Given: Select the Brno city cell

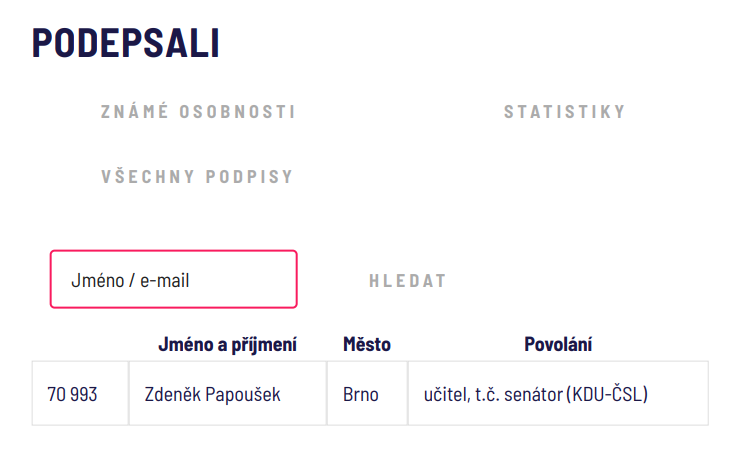Looking at the screenshot, I should pos(367,393).
